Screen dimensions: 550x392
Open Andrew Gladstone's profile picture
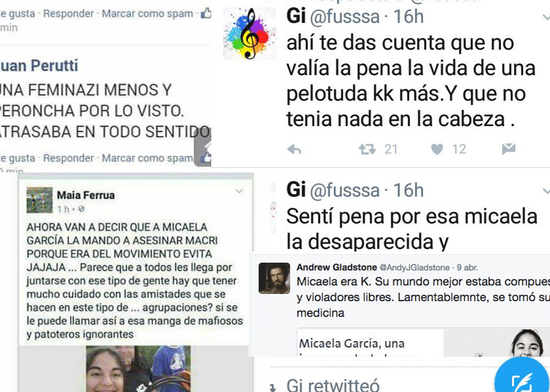(274, 278)
